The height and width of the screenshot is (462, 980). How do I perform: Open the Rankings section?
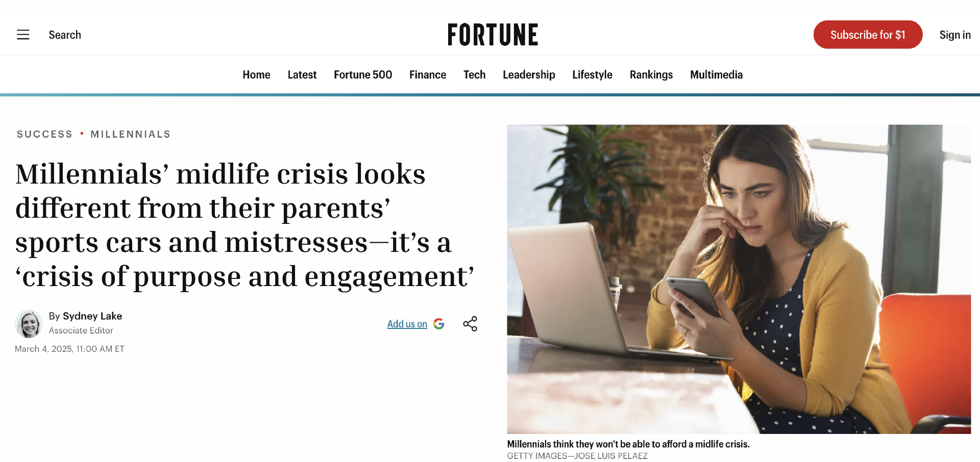pos(651,75)
